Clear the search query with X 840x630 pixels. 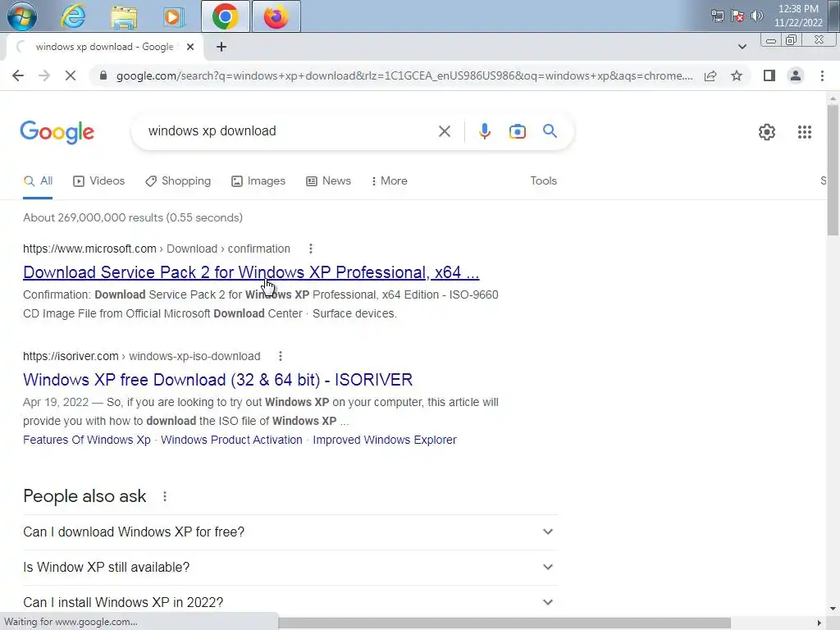pos(444,131)
